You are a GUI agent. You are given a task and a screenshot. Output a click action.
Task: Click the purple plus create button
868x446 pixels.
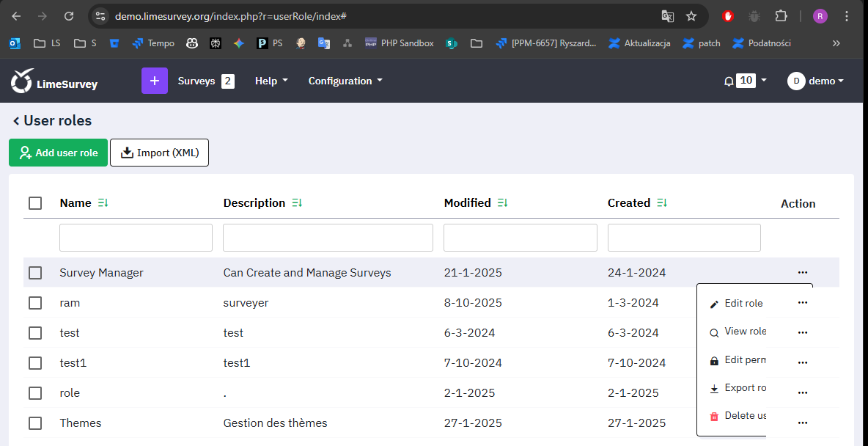tap(154, 81)
